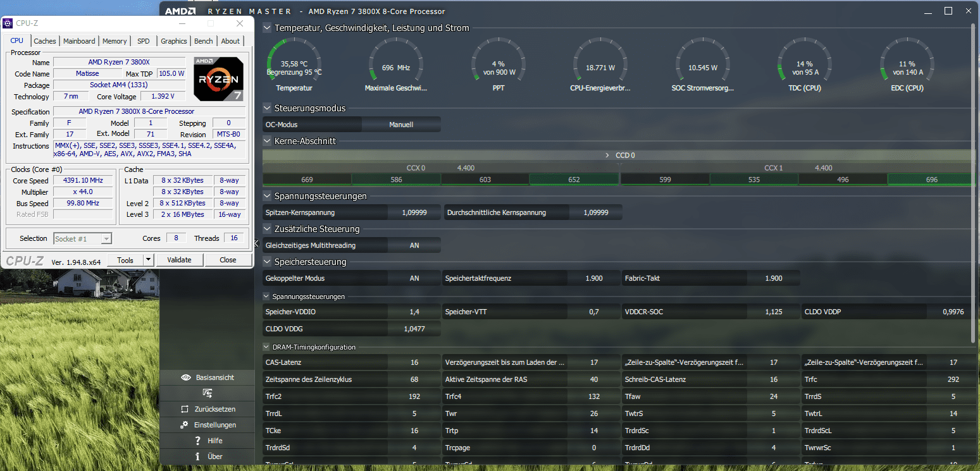This screenshot has width=980, height=471.
Task: Open the Selection Socket #1 dropdown in CPU-Z
Action: click(x=82, y=238)
